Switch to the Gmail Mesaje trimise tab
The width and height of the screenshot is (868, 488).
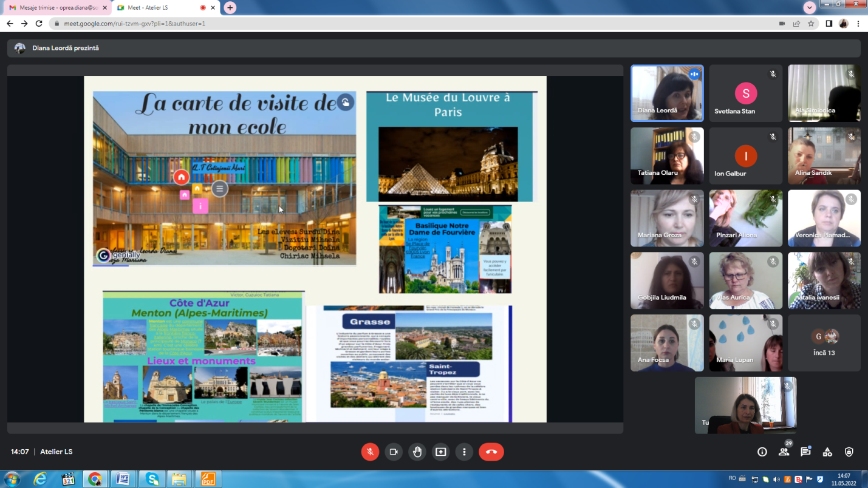pyautogui.click(x=55, y=8)
